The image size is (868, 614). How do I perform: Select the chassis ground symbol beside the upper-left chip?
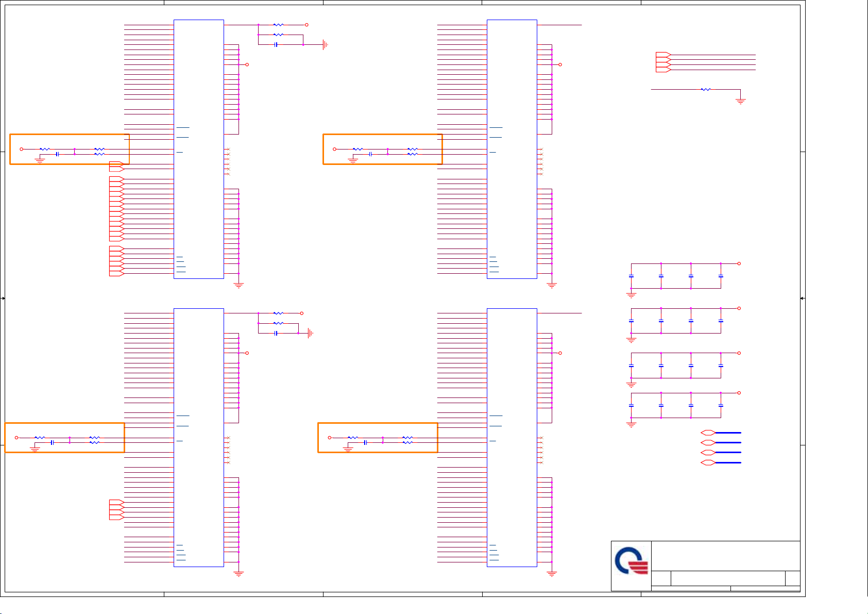[325, 45]
